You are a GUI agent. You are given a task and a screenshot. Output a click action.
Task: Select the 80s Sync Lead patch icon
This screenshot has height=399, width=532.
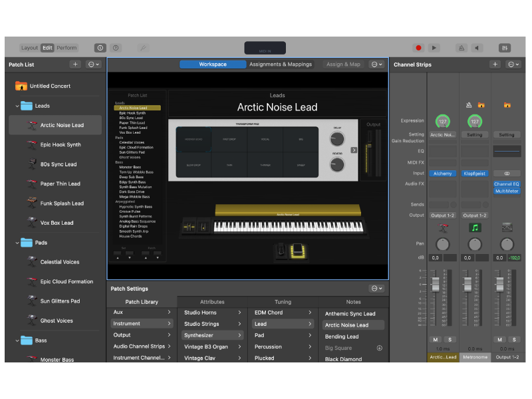point(32,164)
